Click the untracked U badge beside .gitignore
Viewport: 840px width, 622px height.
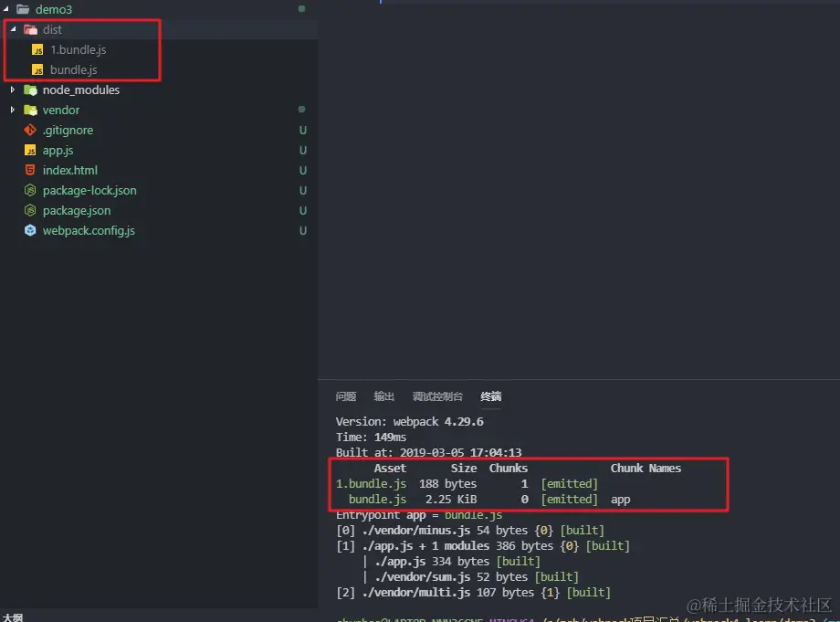pos(303,131)
